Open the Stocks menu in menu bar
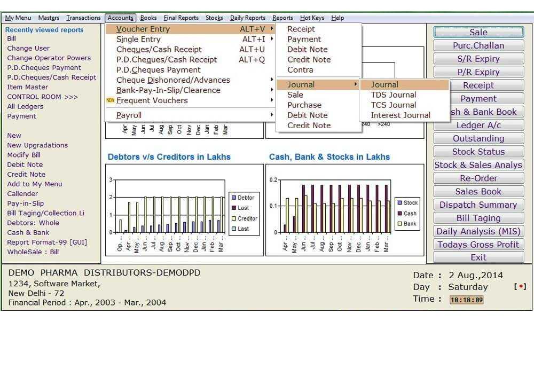Viewport: 534px width, 392px height. (214, 18)
